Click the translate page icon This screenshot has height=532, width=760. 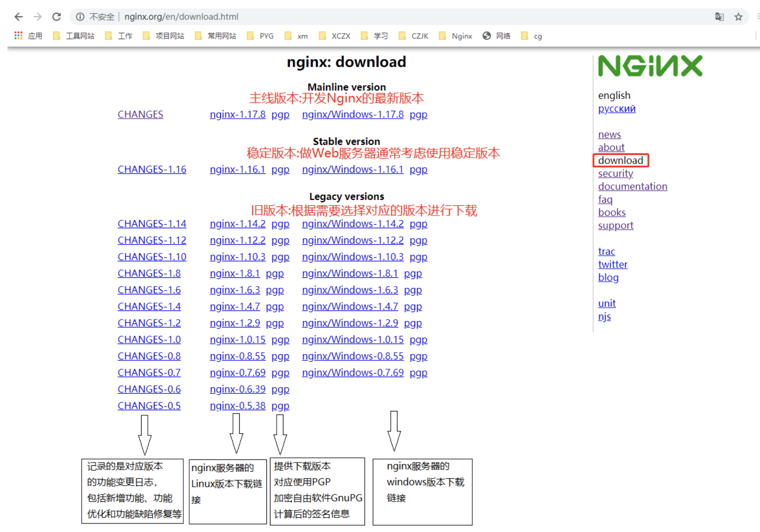pyautogui.click(x=719, y=17)
